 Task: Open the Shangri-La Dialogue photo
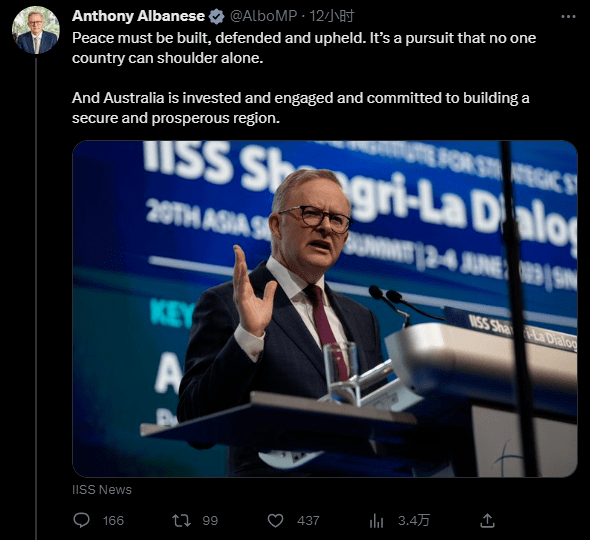[x=325, y=309]
